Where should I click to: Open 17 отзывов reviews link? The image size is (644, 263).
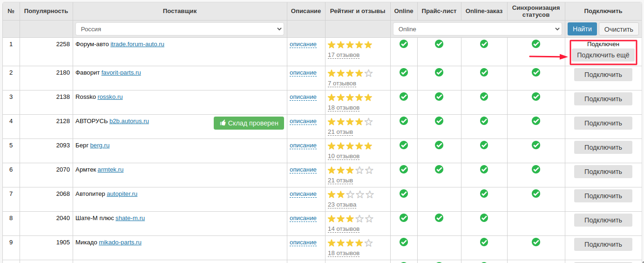344,55
